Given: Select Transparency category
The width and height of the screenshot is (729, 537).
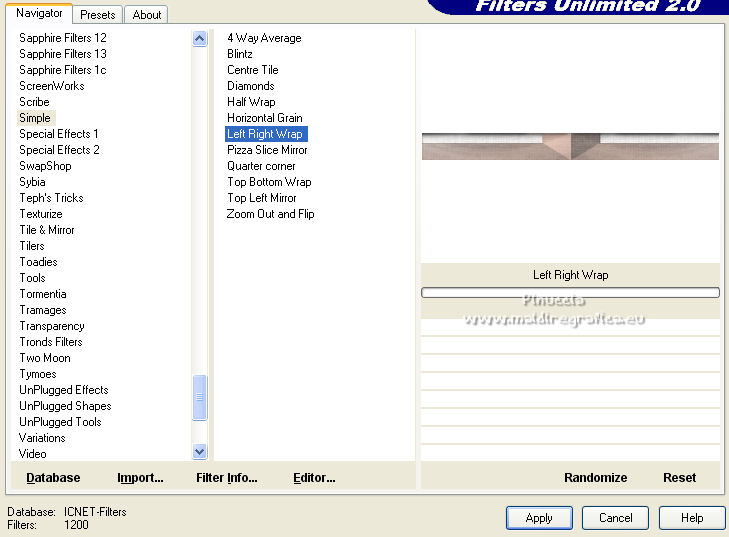Looking at the screenshot, I should point(52,326).
